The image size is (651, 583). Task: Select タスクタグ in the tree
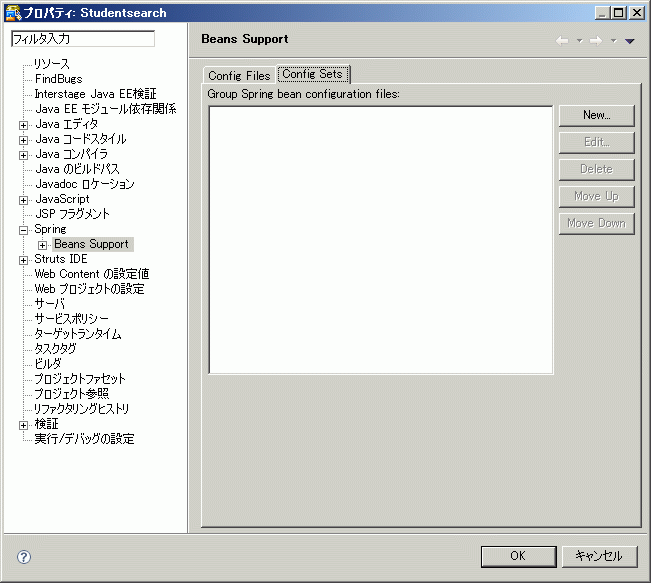coord(55,349)
